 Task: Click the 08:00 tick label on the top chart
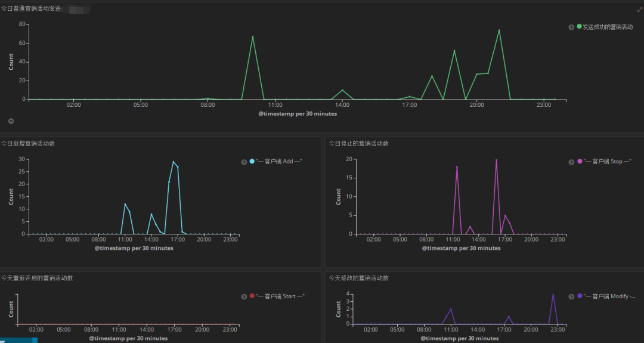click(x=208, y=105)
